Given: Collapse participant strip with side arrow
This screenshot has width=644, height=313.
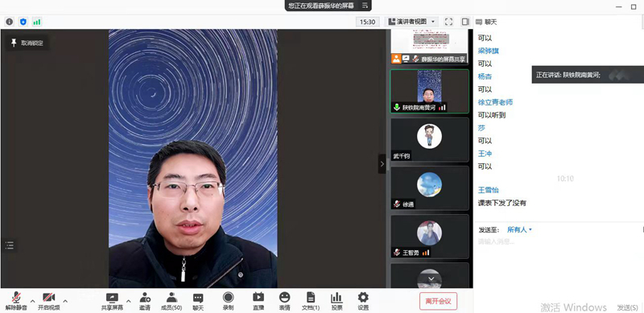Looking at the screenshot, I should tap(382, 164).
